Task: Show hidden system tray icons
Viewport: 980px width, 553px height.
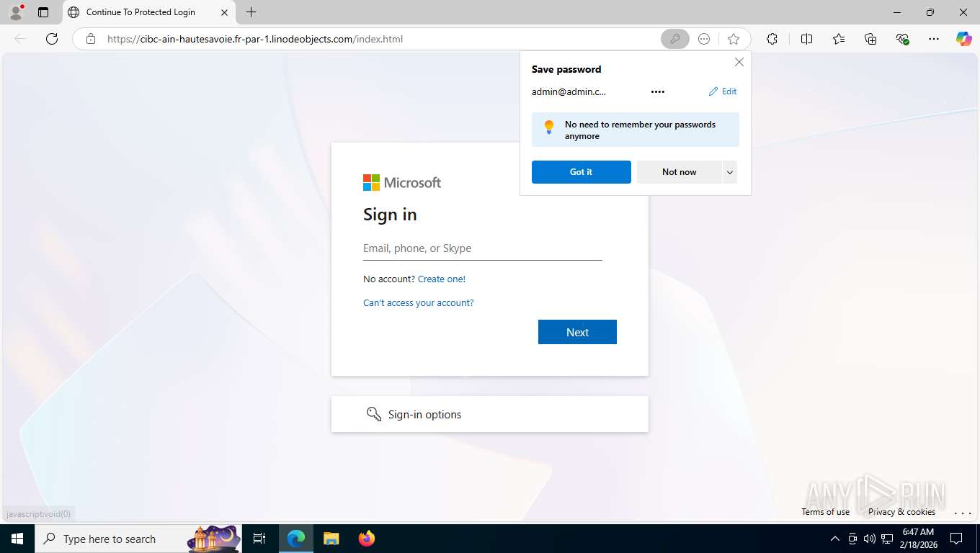Action: (x=835, y=539)
